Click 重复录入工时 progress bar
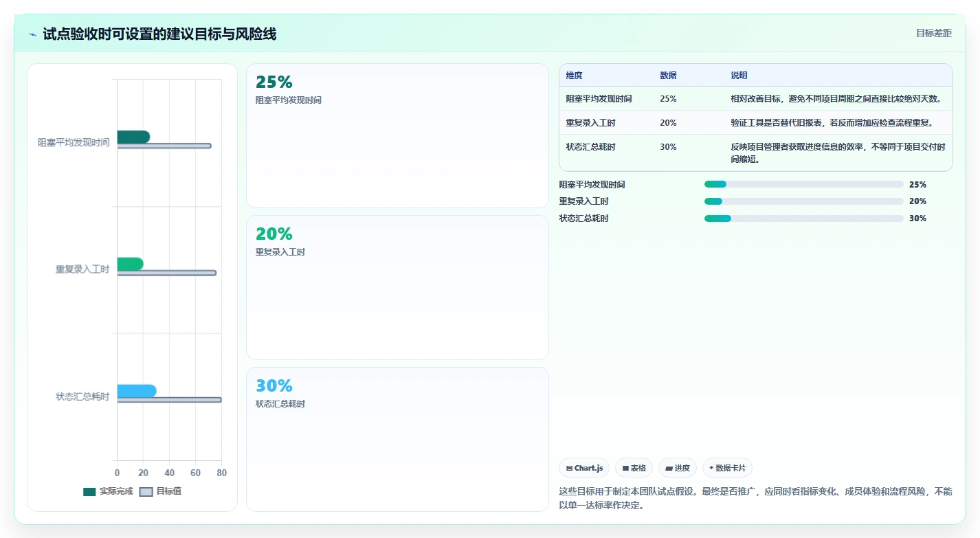 click(x=804, y=201)
